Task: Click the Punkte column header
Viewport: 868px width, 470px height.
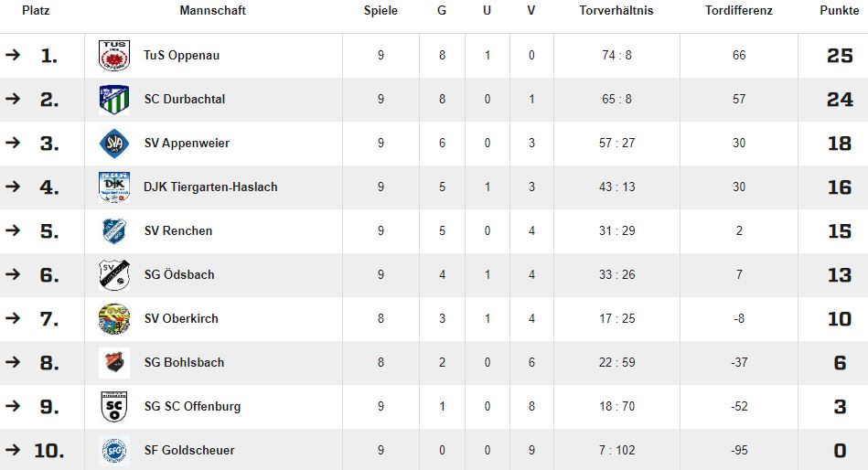Action: pyautogui.click(x=840, y=10)
